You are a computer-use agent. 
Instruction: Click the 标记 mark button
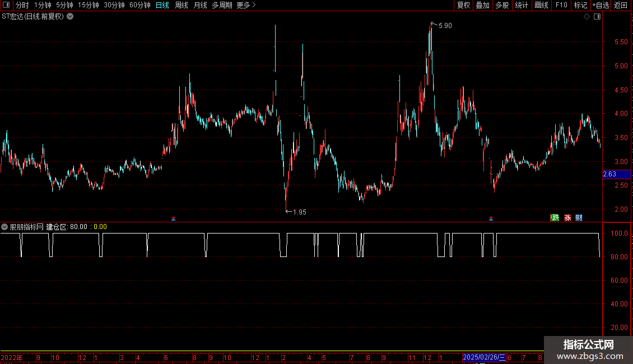coord(580,5)
